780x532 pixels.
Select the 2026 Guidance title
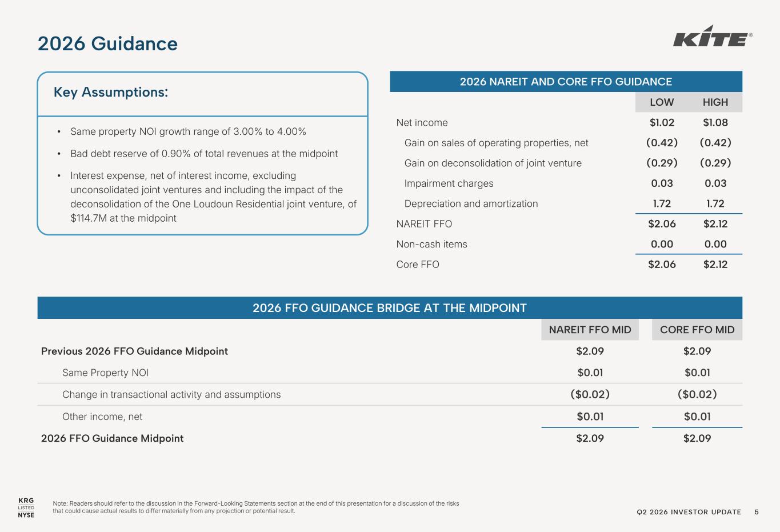tap(107, 44)
